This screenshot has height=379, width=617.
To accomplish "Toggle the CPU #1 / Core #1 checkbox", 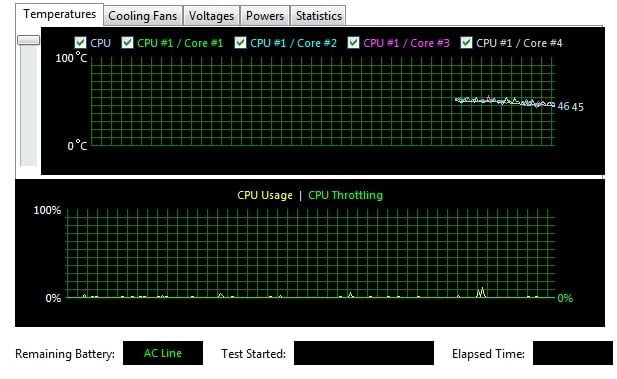I will (127, 43).
